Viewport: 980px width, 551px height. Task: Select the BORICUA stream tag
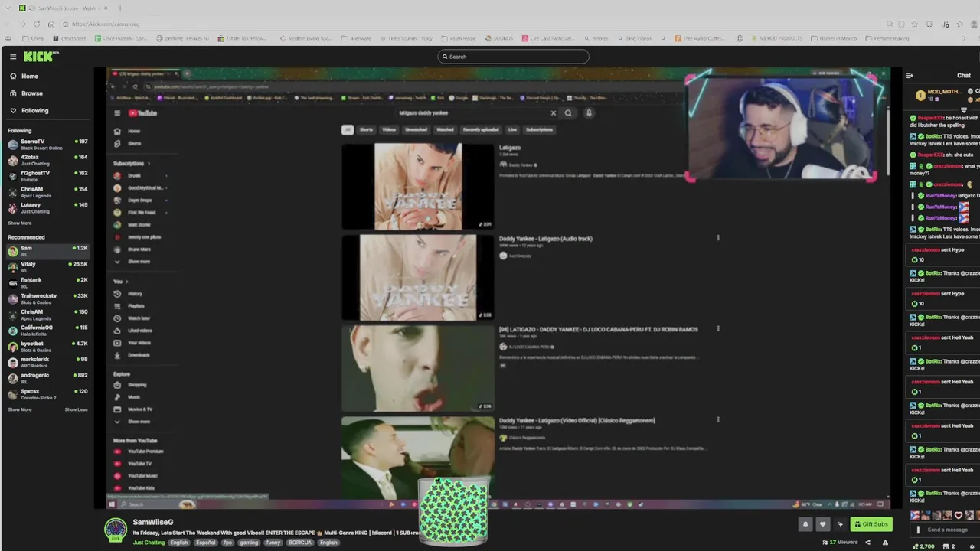(x=300, y=543)
